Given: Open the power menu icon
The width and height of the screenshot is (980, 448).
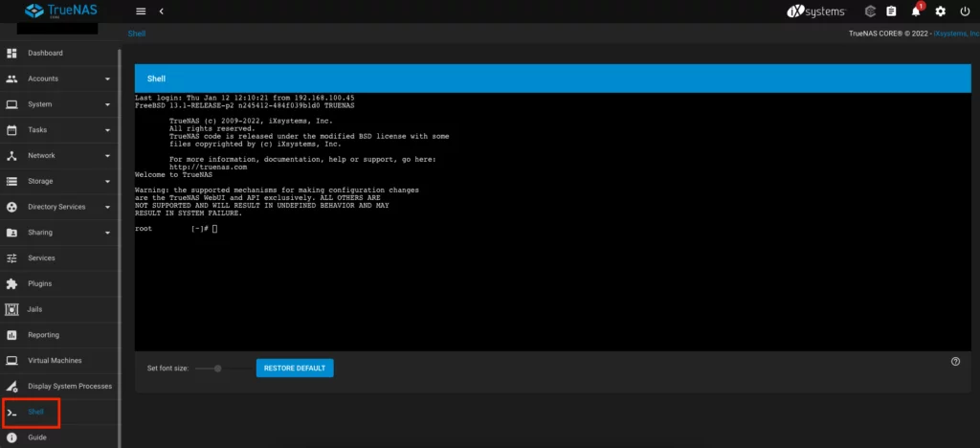Looking at the screenshot, I should coord(965,11).
